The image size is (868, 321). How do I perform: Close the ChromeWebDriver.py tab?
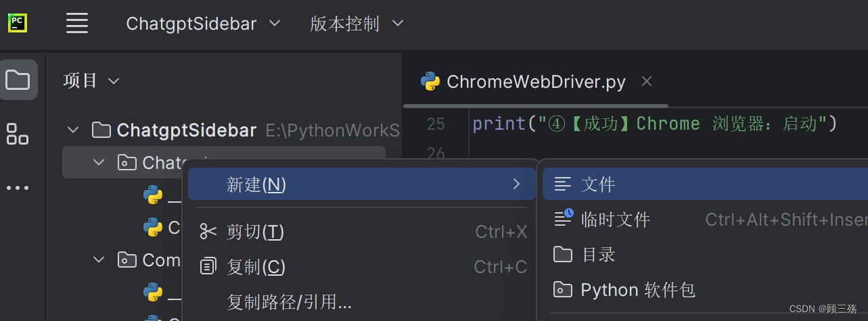[647, 82]
